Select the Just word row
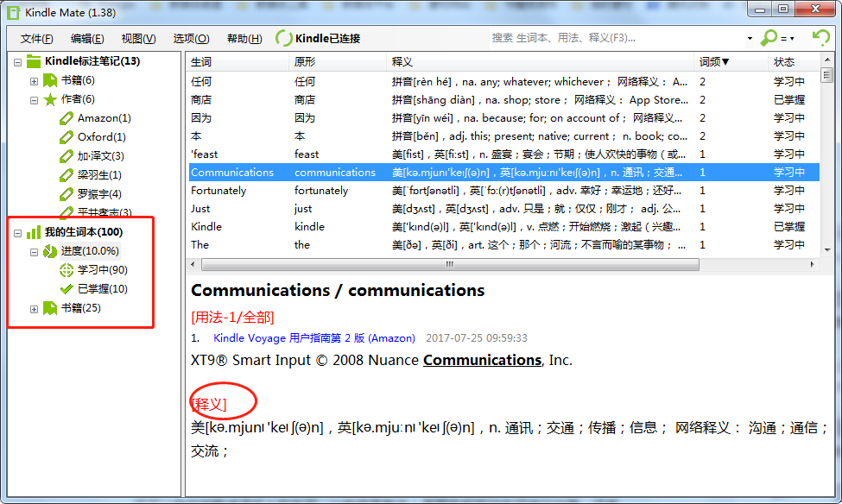 (x=503, y=209)
